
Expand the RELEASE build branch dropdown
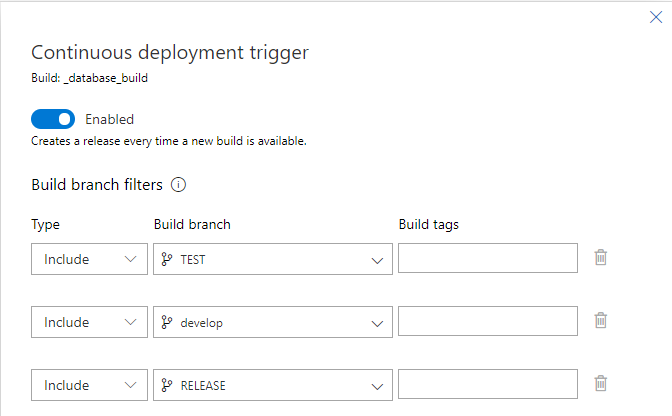(377, 386)
